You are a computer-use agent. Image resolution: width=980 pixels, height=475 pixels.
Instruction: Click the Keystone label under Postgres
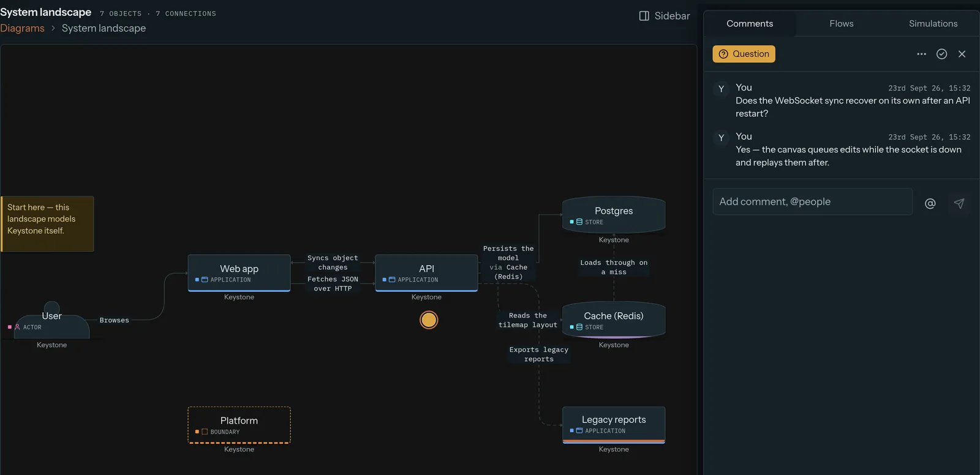coord(614,240)
